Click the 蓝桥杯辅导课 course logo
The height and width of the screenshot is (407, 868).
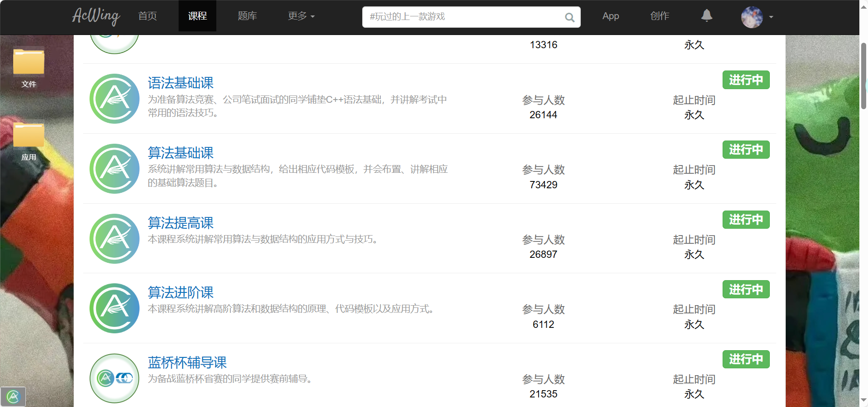click(x=115, y=378)
